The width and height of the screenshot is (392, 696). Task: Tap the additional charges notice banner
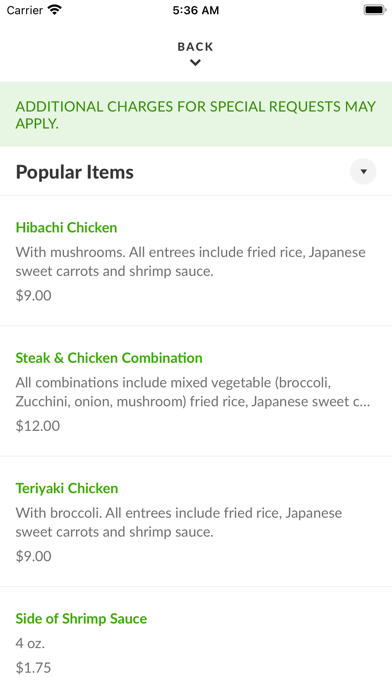[x=196, y=115]
